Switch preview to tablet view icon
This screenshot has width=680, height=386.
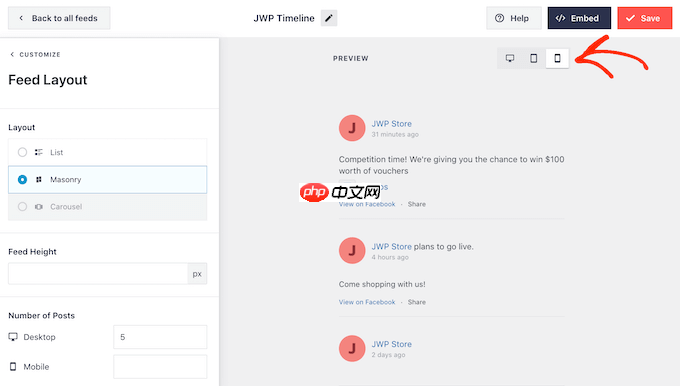534,58
